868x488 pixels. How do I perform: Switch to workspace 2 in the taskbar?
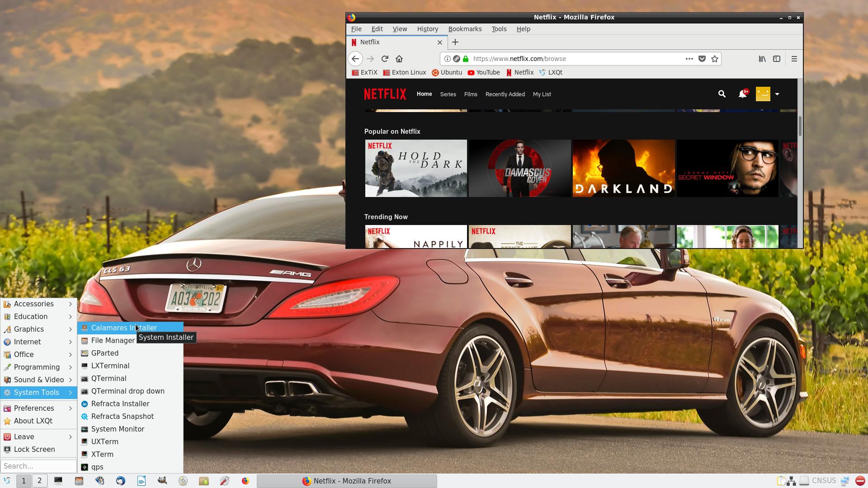[x=39, y=481]
